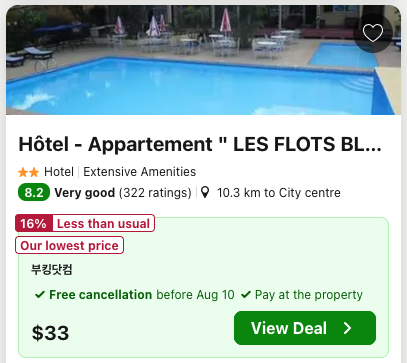Open 10.3 km to City centre location
This screenshot has height=363, width=407.
tap(279, 193)
